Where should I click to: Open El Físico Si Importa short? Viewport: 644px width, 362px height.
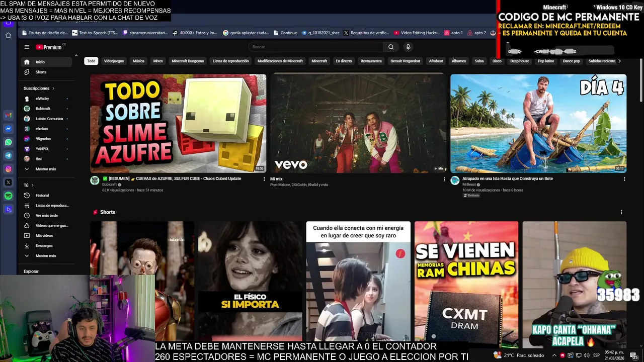pyautogui.click(x=250, y=282)
